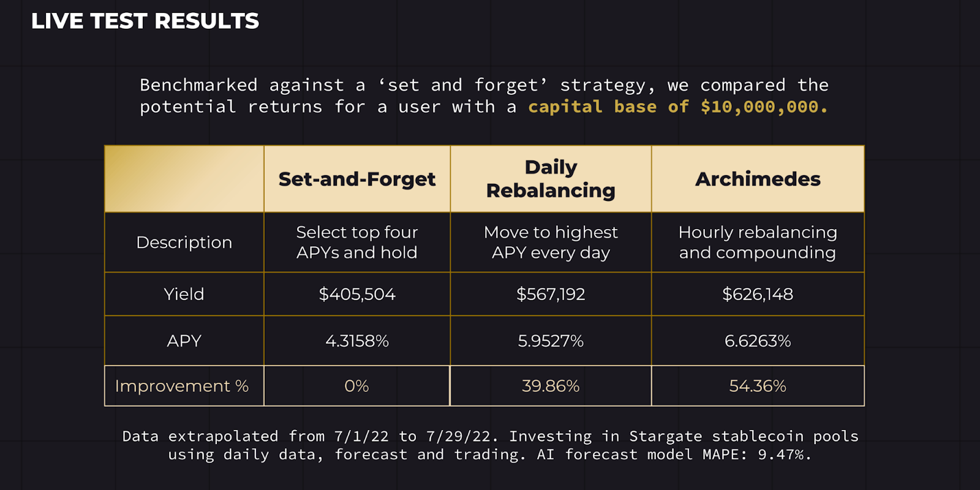Select the Daily Rebalancing column header
This screenshot has height=490, width=980.
[551, 179]
